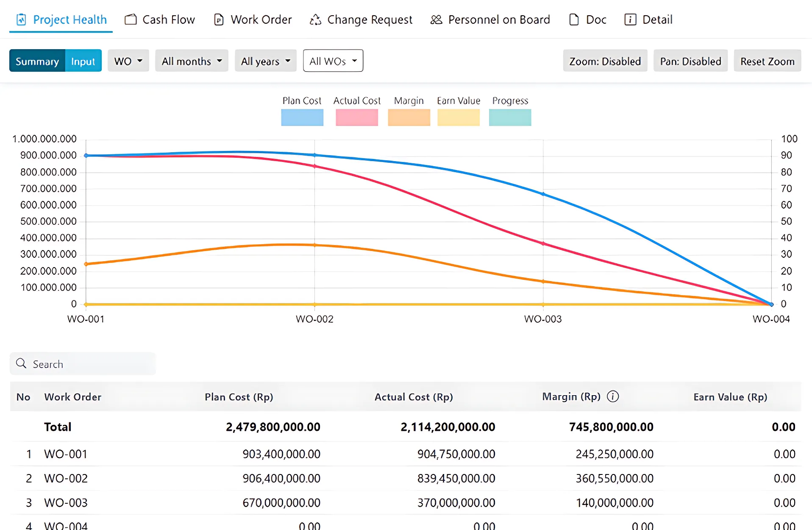Image resolution: width=812 pixels, height=530 pixels.
Task: Click the Doc file icon
Action: click(x=574, y=20)
